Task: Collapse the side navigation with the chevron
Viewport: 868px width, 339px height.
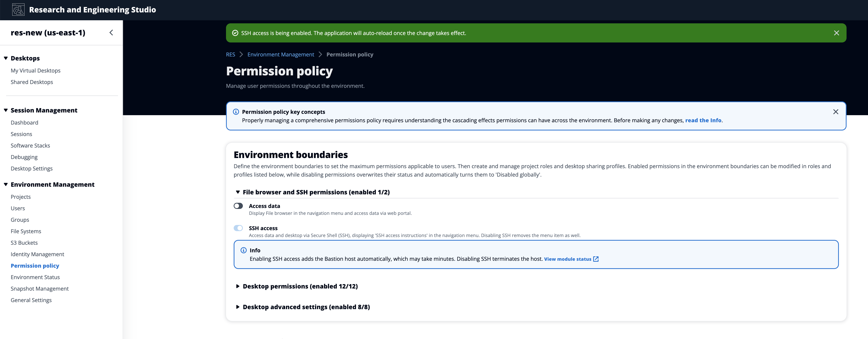Action: point(111,33)
